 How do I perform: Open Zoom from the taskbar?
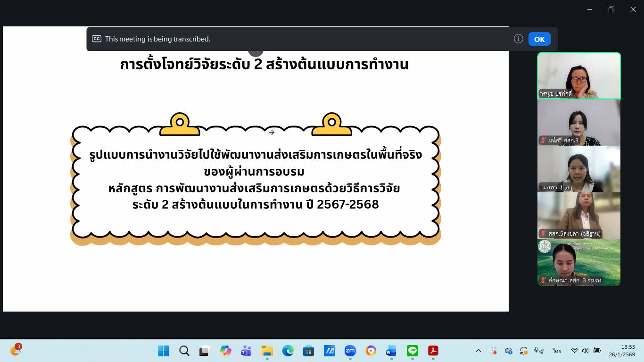click(350, 351)
